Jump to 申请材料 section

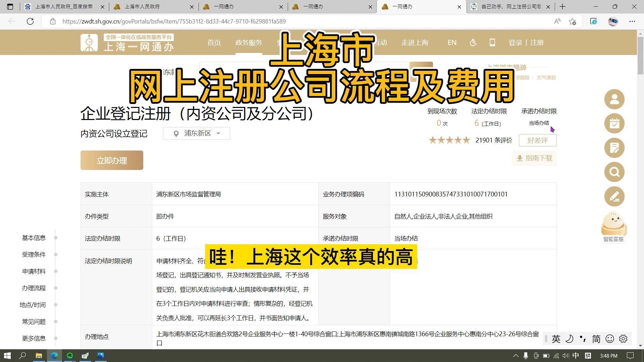pyautogui.click(x=34, y=271)
